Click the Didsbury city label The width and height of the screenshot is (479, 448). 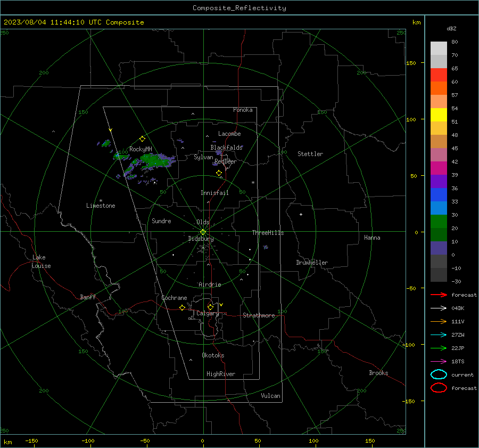(x=201, y=239)
